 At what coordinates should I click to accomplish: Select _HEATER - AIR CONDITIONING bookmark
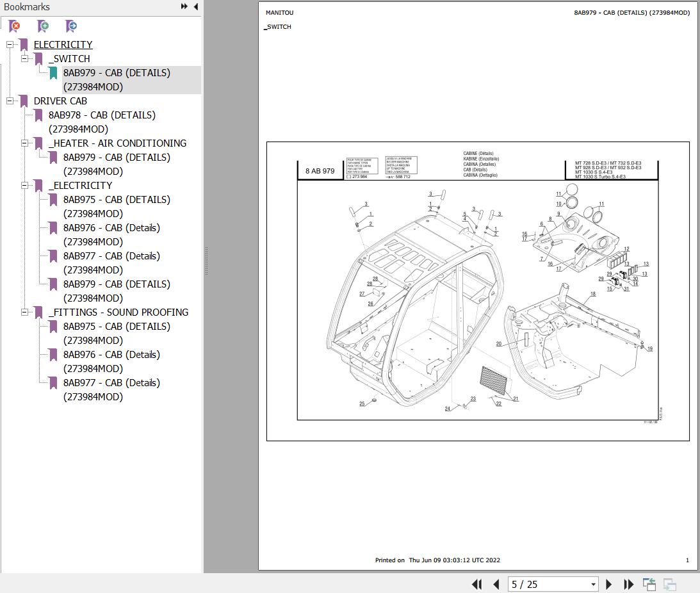click(x=117, y=143)
